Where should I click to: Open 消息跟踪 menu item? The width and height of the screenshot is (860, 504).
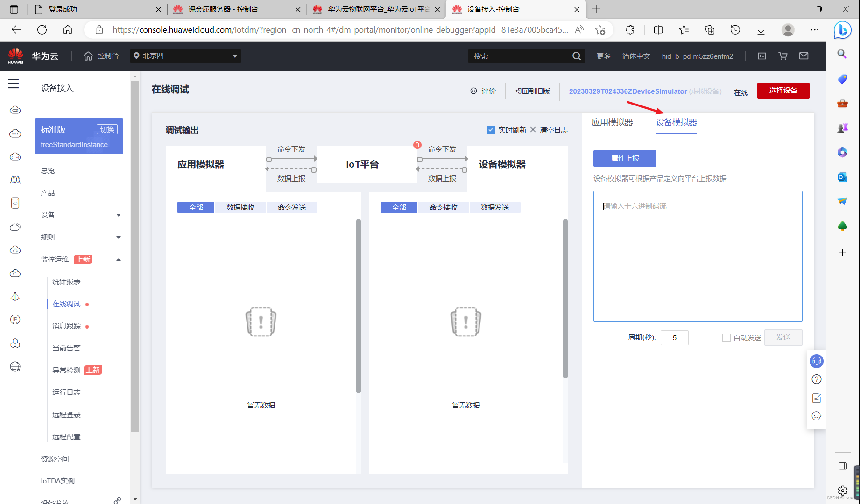[66, 326]
